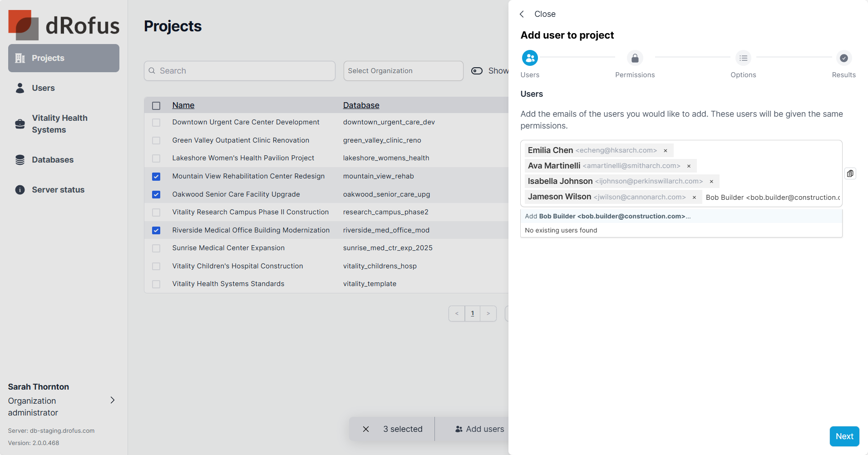Tick the select-all checkbox in table header
Image resolution: width=868 pixels, height=455 pixels.
(x=156, y=106)
